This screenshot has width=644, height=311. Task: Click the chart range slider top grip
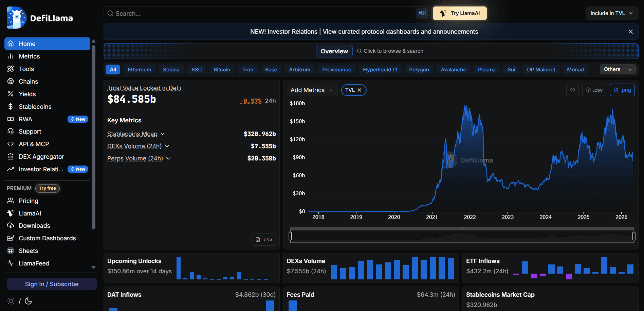[x=462, y=228]
